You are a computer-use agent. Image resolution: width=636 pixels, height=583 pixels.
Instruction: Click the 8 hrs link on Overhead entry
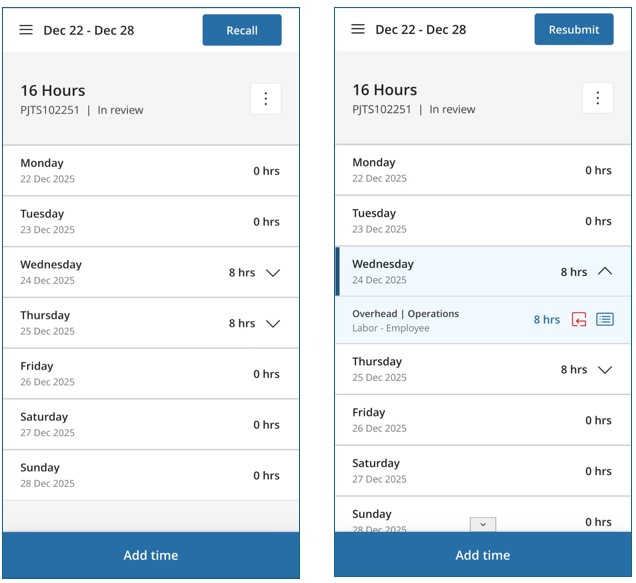coord(546,320)
